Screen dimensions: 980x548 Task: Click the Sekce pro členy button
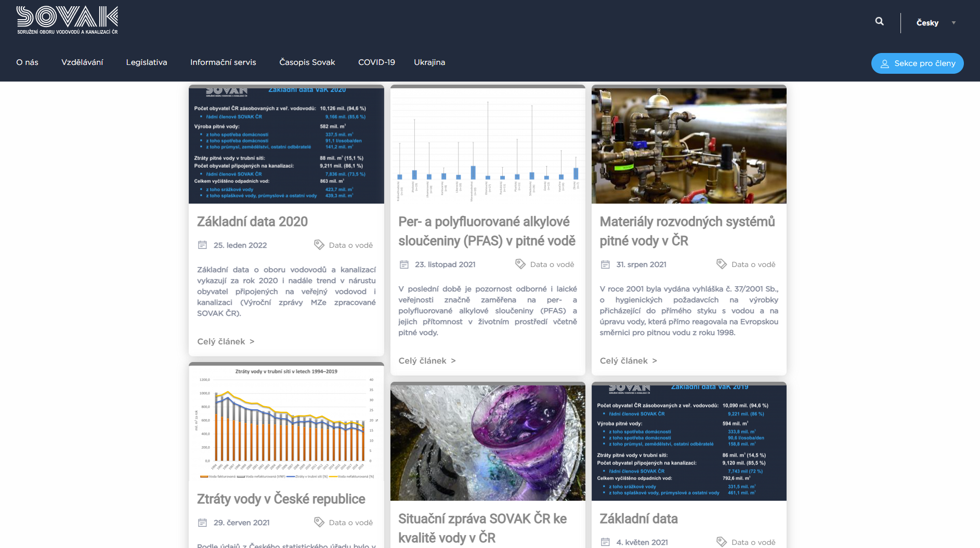point(917,63)
